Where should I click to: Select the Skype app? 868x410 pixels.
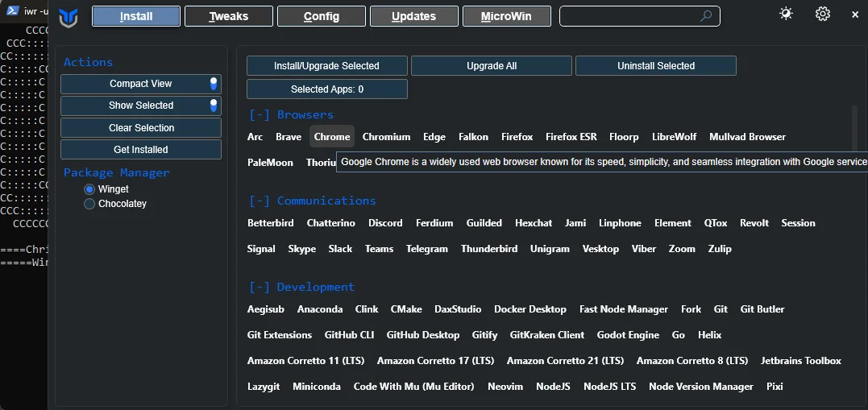point(301,249)
